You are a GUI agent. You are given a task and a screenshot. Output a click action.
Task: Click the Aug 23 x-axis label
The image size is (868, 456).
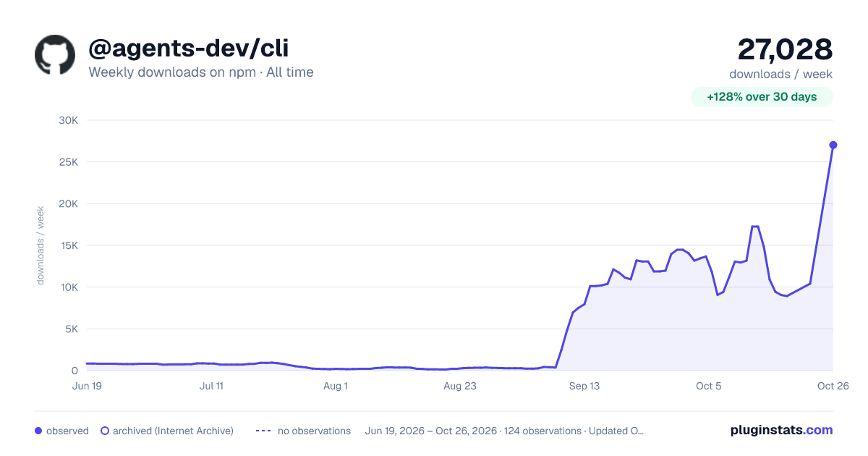coord(460,386)
